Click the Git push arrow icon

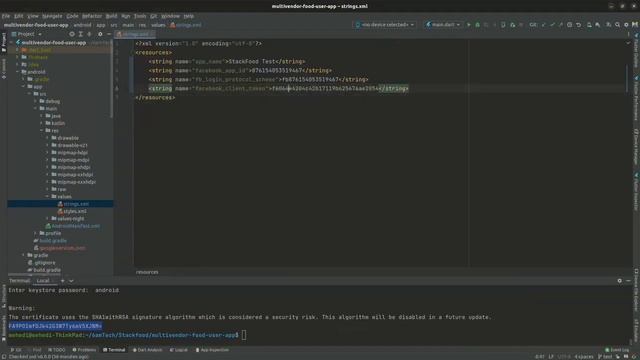tap(561, 25)
